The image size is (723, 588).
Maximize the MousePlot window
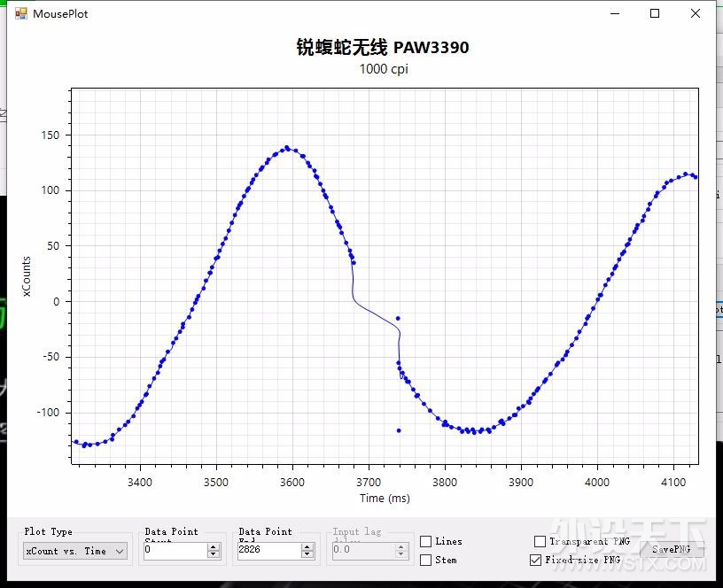pyautogui.click(x=654, y=13)
